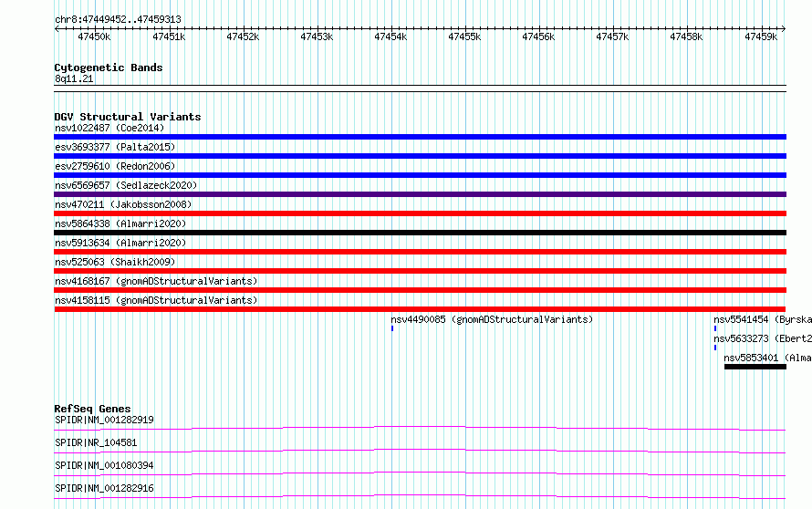
Task: Click the 47450k ruler tick label
Action: coord(94,36)
